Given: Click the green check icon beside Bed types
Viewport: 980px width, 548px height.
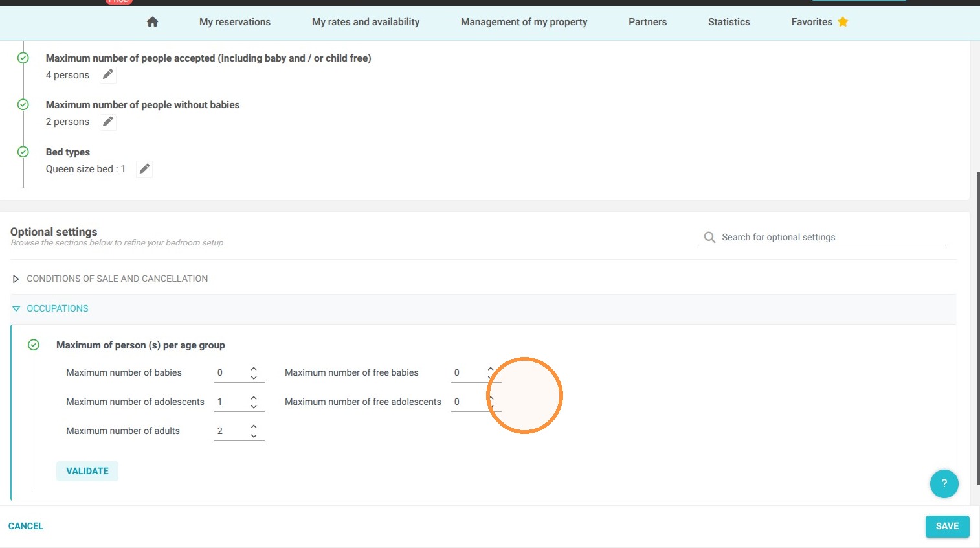Looking at the screenshot, I should coord(23,152).
